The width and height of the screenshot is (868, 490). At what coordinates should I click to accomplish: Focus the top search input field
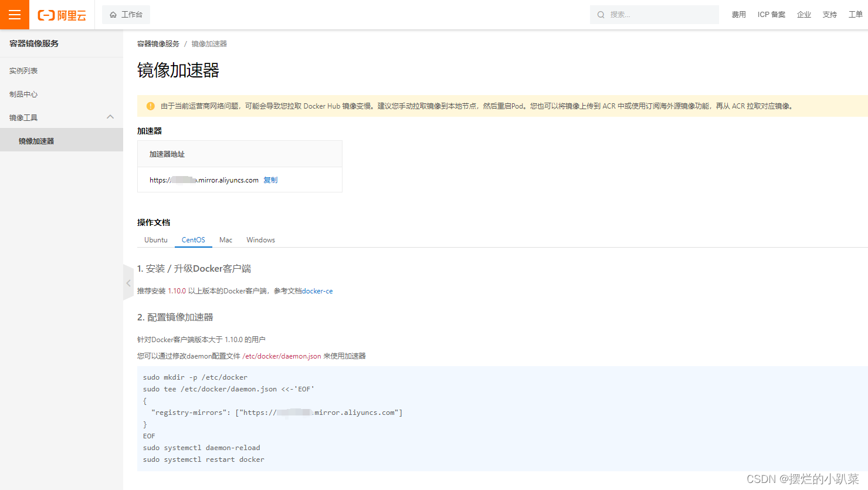click(x=655, y=15)
